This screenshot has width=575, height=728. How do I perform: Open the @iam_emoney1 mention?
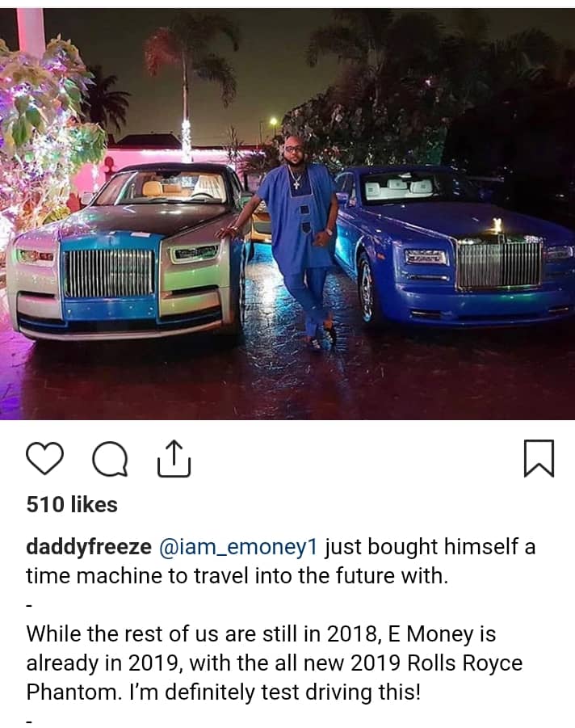[x=238, y=547]
